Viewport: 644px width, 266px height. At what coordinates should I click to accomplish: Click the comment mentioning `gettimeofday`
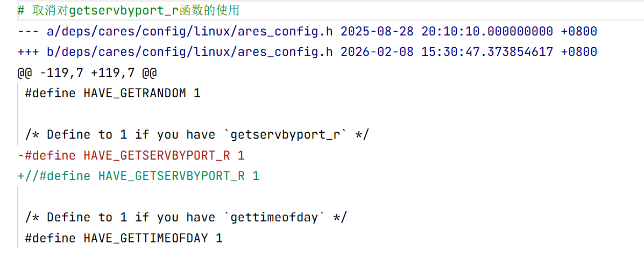click(x=186, y=217)
